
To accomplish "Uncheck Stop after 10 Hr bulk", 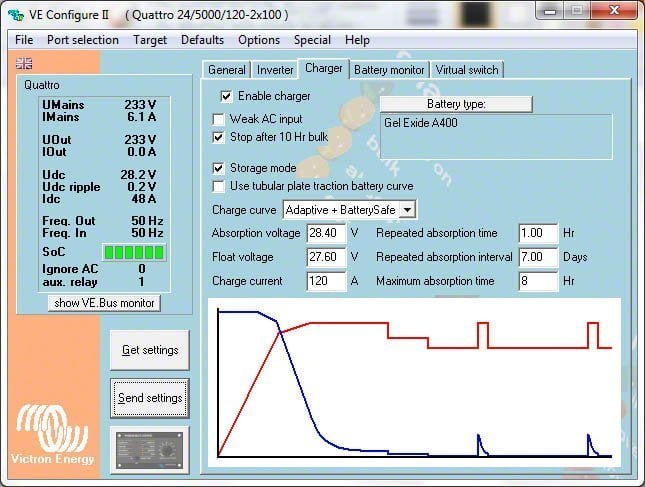I will click(220, 137).
